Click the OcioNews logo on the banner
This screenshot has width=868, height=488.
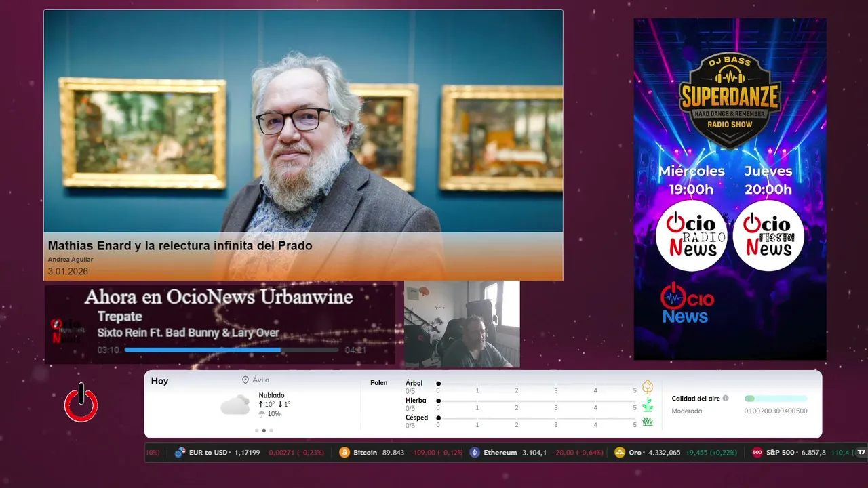click(686, 302)
